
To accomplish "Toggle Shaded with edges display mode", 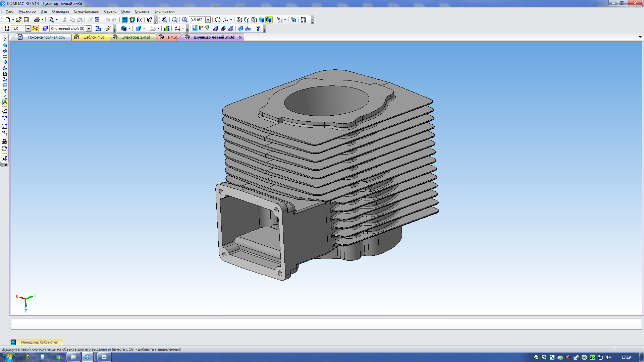I will point(269,20).
